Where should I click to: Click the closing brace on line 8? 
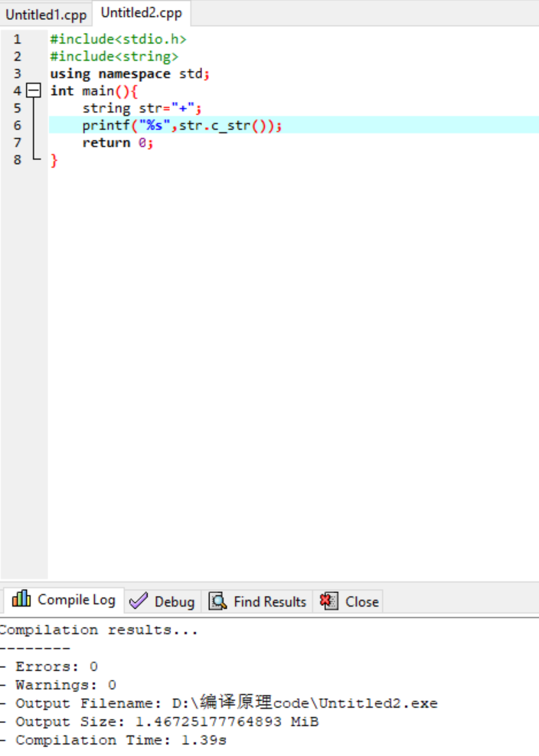tap(54, 160)
